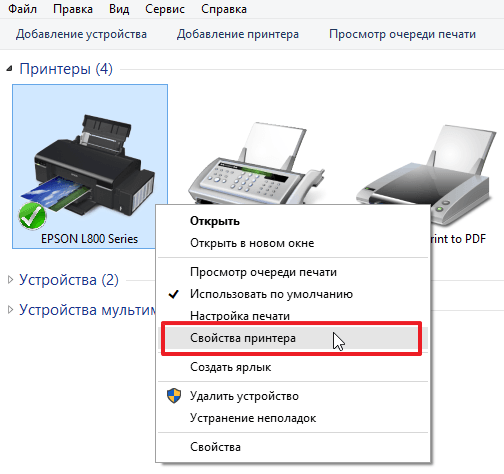Viewport: 504px width, 474px height.
Task: Click Добавление принтера in the toolbar
Action: coord(238,34)
